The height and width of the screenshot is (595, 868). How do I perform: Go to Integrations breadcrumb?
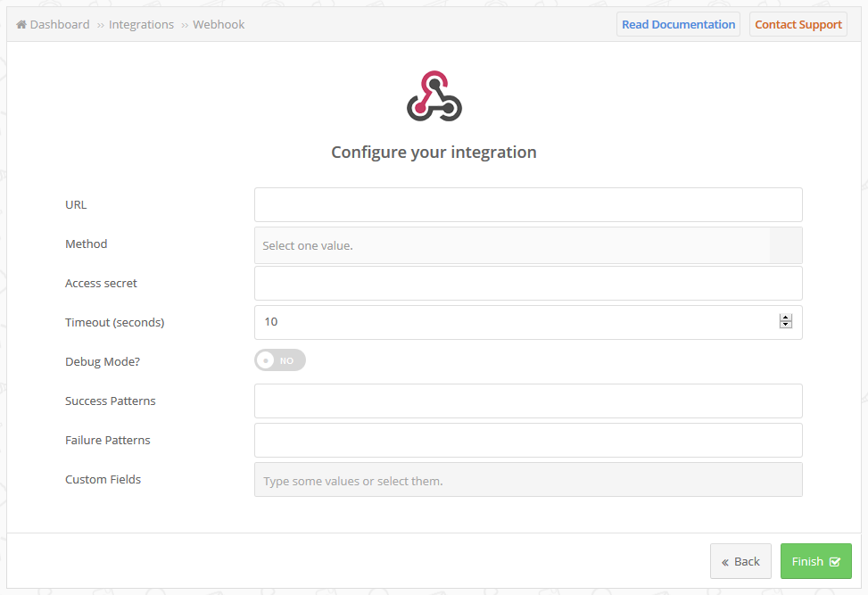[x=141, y=24]
